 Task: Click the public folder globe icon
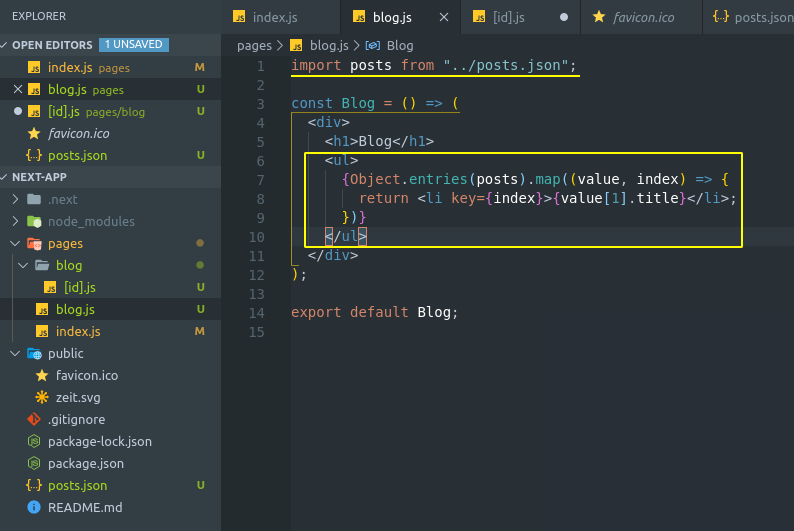click(34, 353)
